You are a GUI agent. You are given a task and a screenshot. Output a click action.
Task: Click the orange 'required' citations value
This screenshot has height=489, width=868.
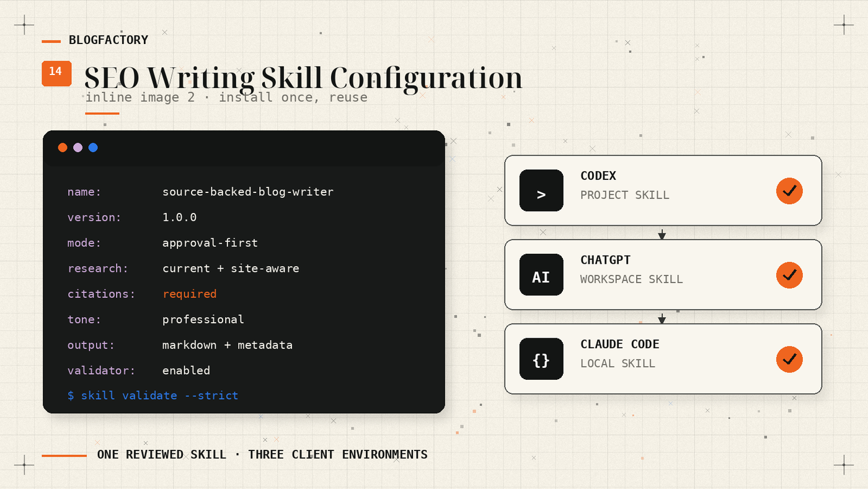point(190,294)
